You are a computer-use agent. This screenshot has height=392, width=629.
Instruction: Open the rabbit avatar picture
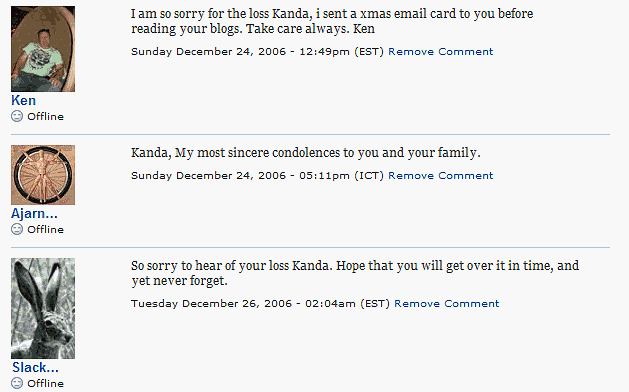[x=43, y=308]
